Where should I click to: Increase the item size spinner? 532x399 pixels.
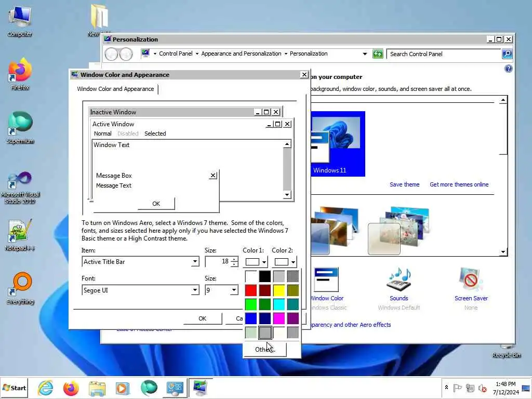point(234,260)
